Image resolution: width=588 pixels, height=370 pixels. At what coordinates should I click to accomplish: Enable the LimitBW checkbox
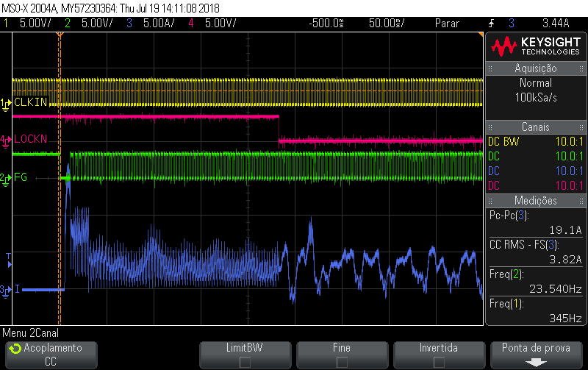(245, 362)
